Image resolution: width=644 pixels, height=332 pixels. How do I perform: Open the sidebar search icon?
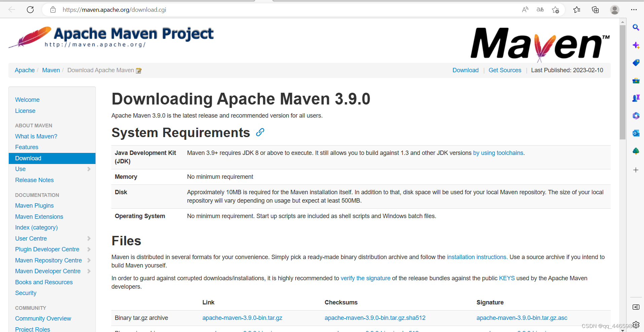pyautogui.click(x=636, y=28)
